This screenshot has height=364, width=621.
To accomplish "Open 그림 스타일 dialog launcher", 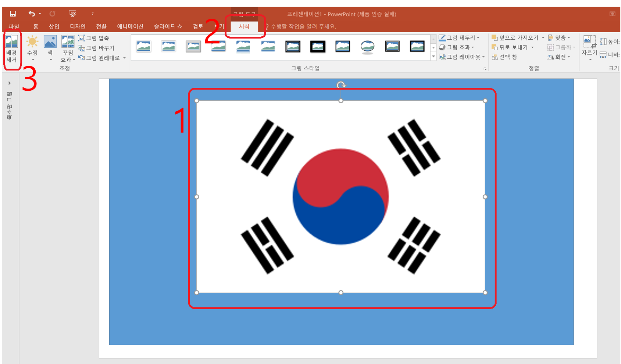I will [485, 69].
